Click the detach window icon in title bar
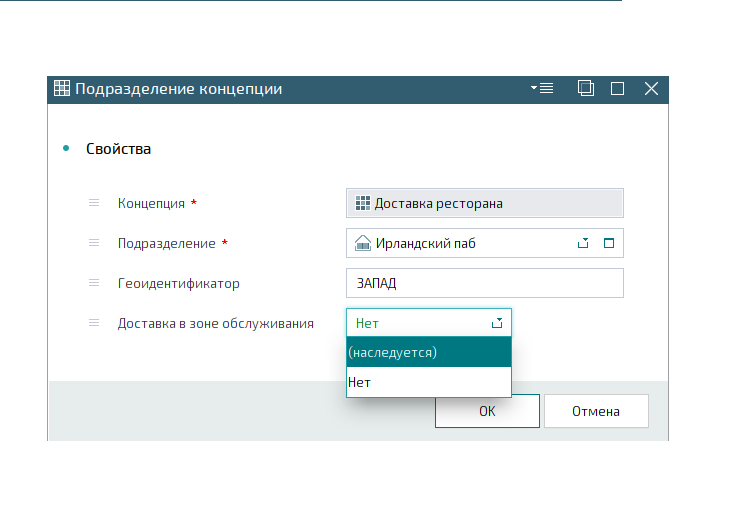This screenshot has width=739, height=520. pos(586,88)
